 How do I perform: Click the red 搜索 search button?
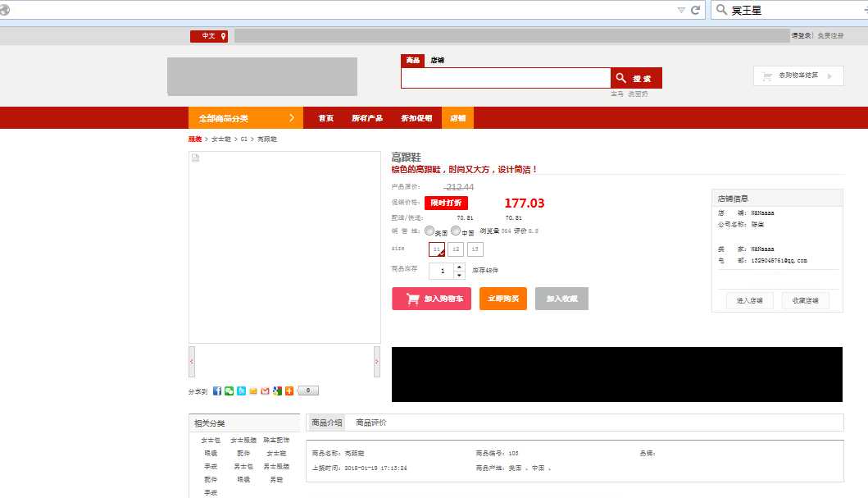(x=636, y=78)
